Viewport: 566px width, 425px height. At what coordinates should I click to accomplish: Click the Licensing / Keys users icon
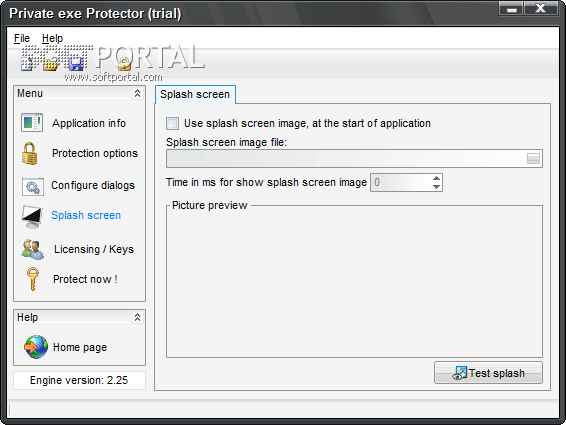tap(32, 249)
